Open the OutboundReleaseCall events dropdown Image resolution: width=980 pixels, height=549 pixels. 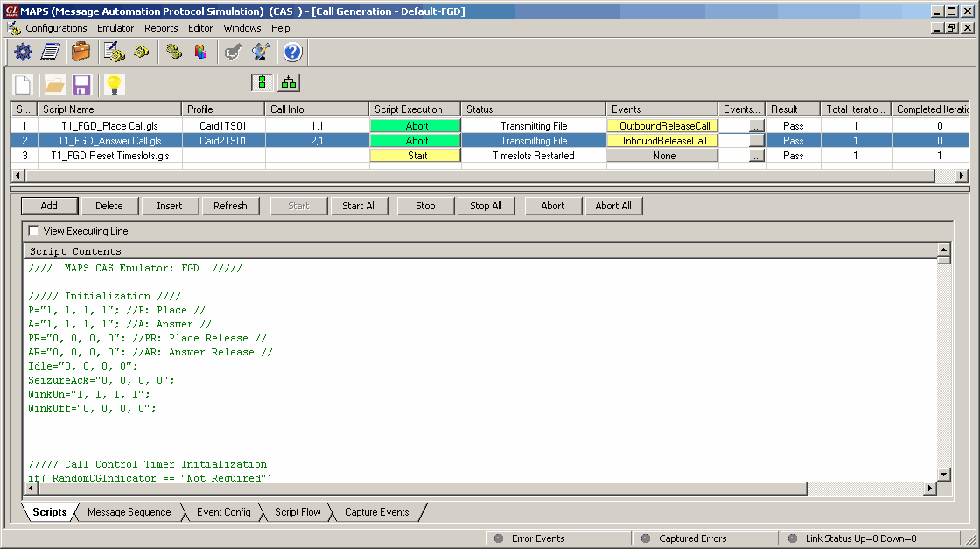pyautogui.click(x=662, y=126)
